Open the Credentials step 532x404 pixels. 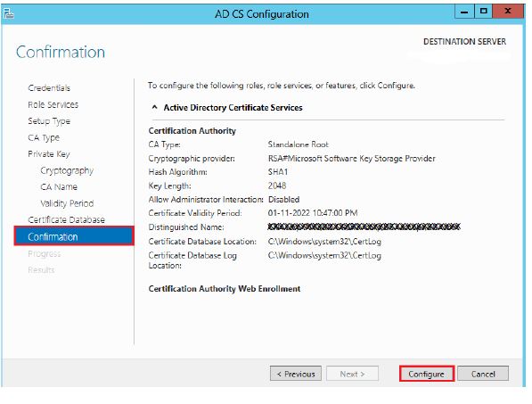click(49, 88)
